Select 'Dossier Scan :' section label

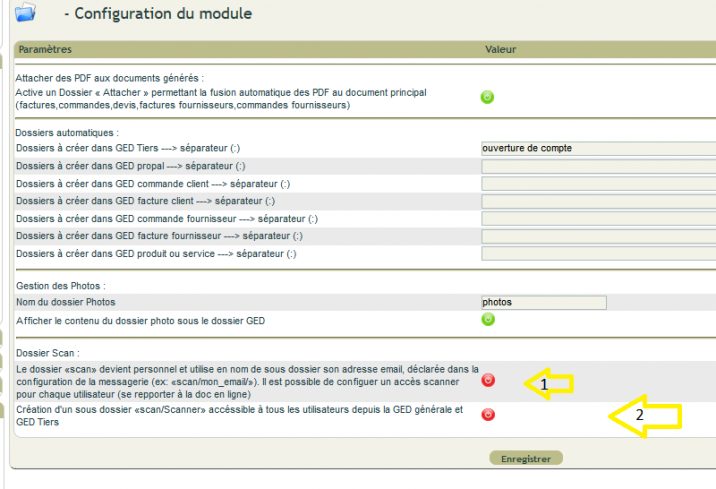[x=47, y=353]
